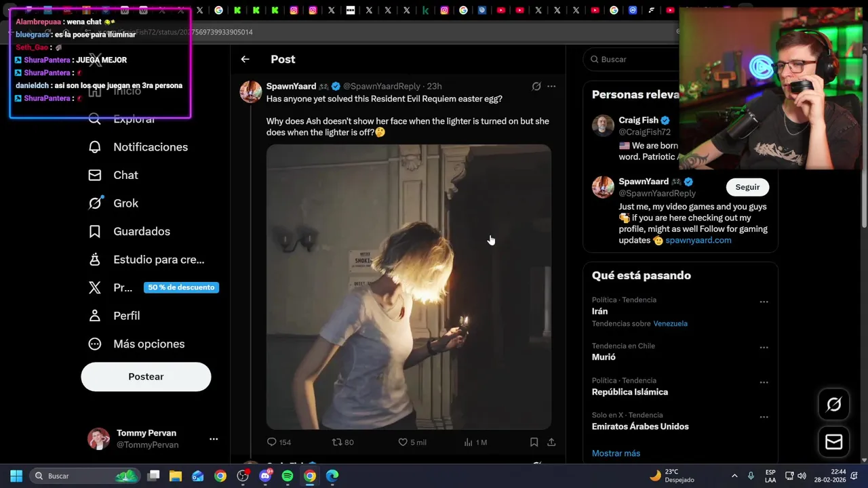The width and height of the screenshot is (868, 488).
Task: Open Task View from the taskbar
Action: (154, 476)
